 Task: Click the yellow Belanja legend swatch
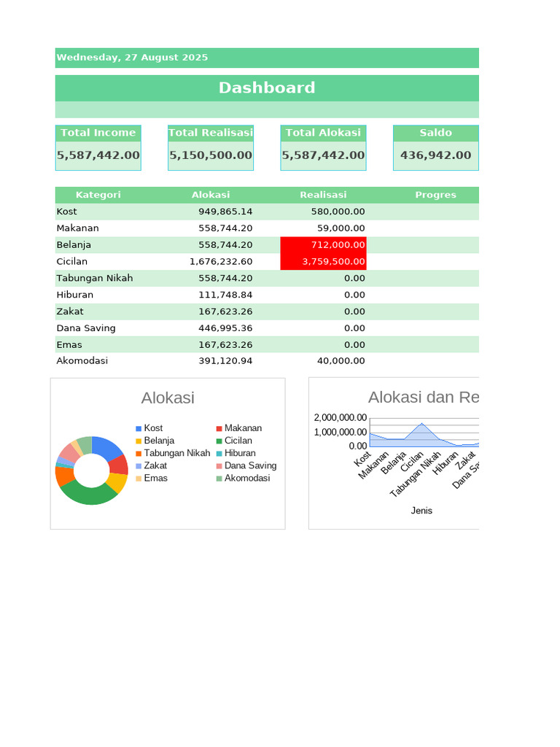click(139, 441)
